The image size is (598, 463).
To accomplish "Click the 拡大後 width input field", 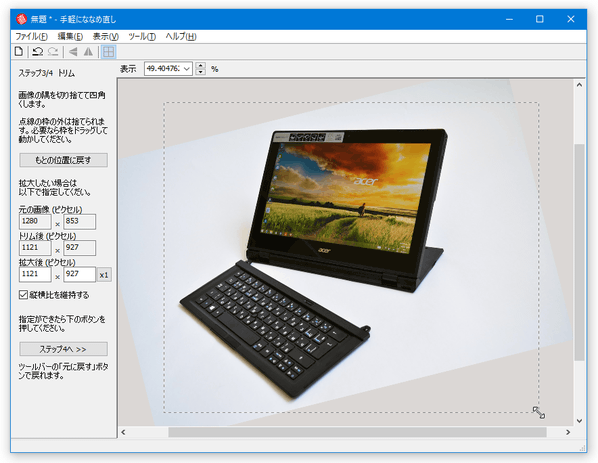I will 35,274.
